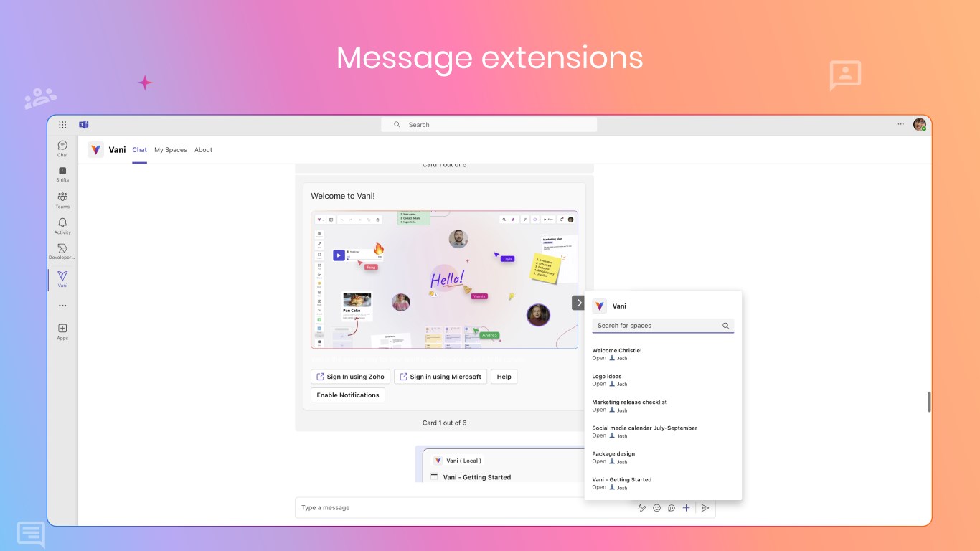Open the plus actions and apps icon
Image resolution: width=980 pixels, height=551 pixels.
point(686,508)
